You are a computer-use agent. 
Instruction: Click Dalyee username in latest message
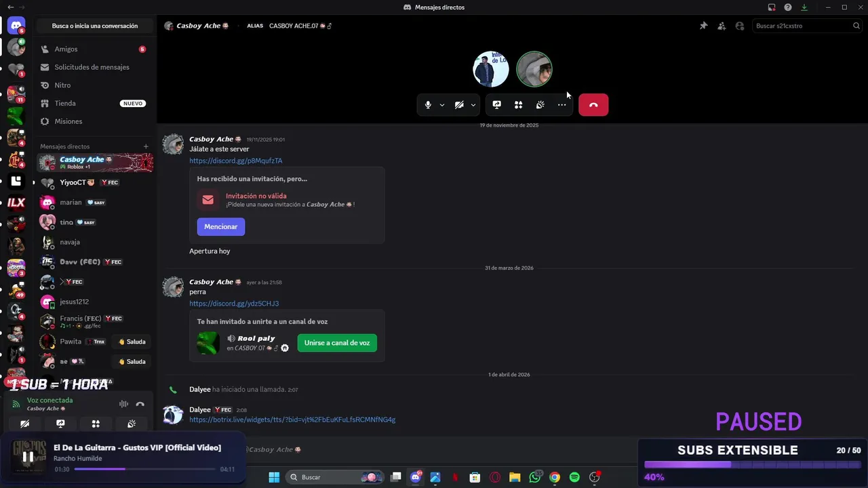[x=200, y=409]
